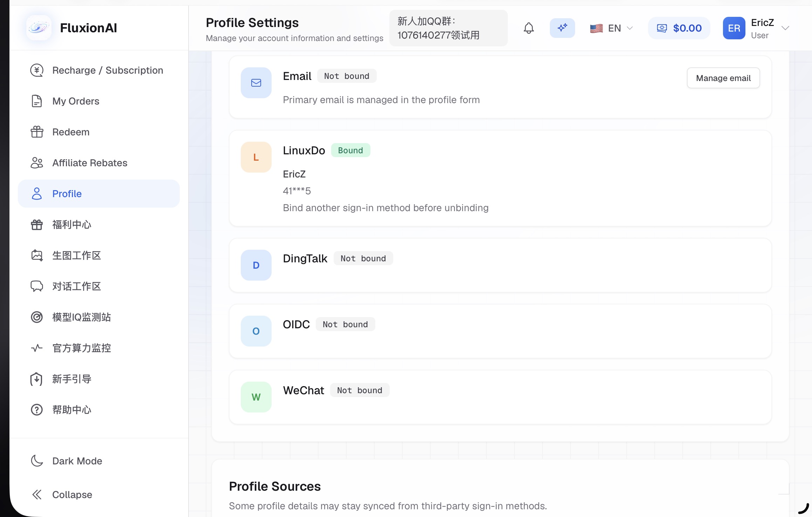Open 生图工作区 link
This screenshot has height=517, width=812.
pos(99,255)
